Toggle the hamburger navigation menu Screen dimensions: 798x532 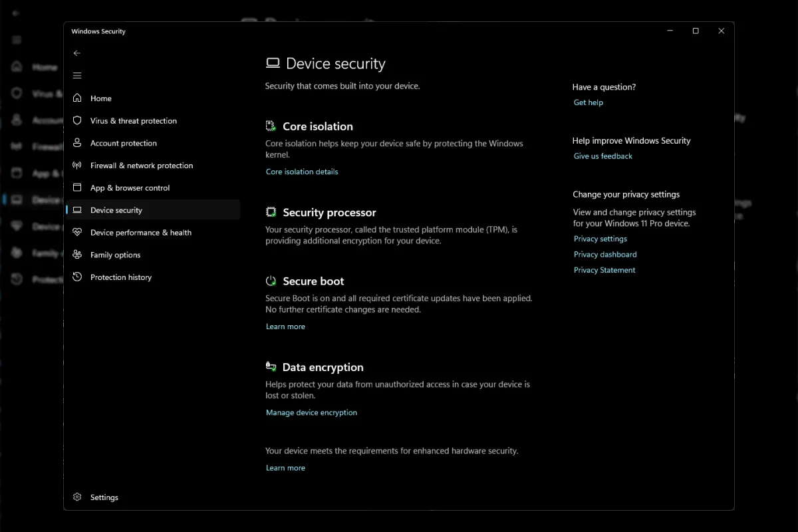[77, 76]
